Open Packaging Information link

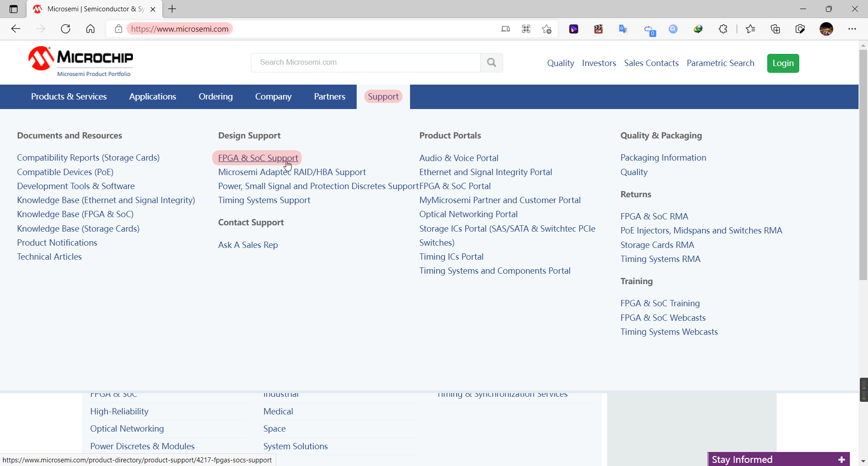point(663,157)
